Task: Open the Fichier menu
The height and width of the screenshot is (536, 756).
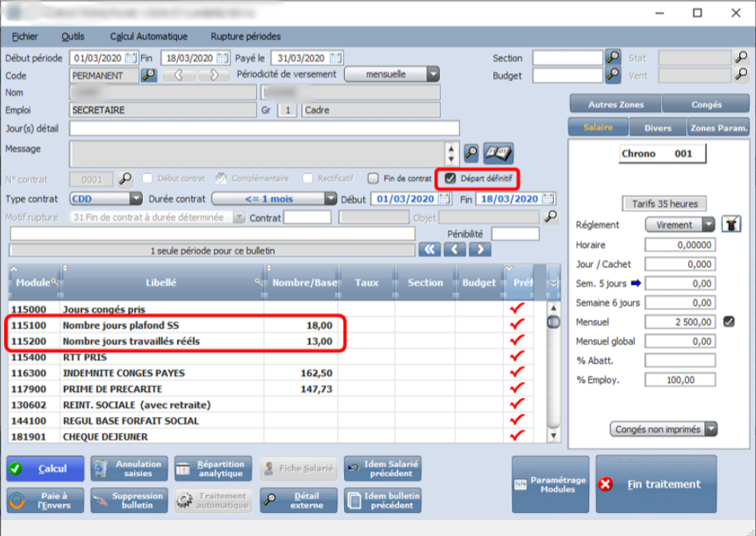Action: [x=25, y=37]
